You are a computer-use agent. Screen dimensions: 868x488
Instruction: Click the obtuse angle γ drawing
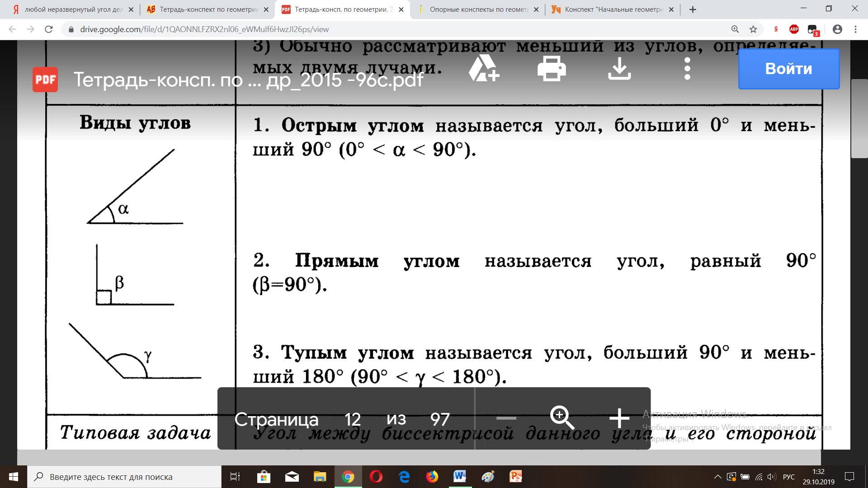(x=135, y=351)
